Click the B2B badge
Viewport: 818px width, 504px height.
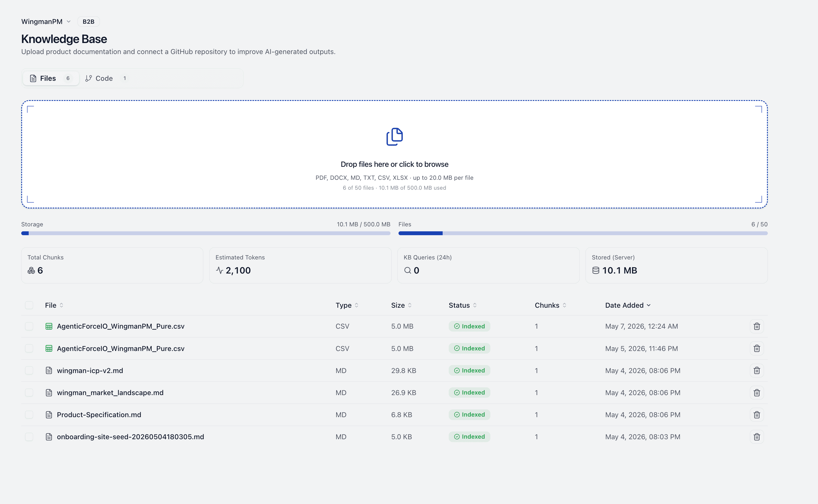tap(88, 22)
